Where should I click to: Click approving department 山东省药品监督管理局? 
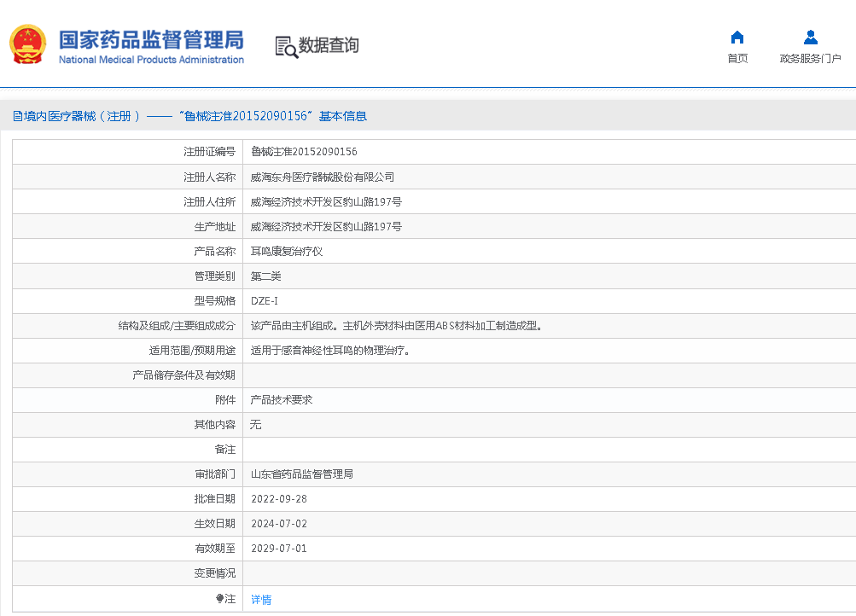(301, 474)
